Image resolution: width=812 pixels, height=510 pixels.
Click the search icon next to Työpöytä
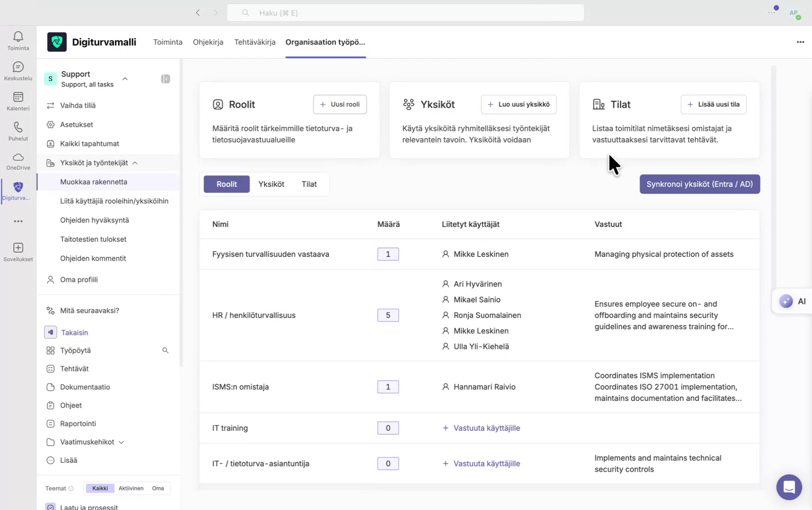(165, 350)
